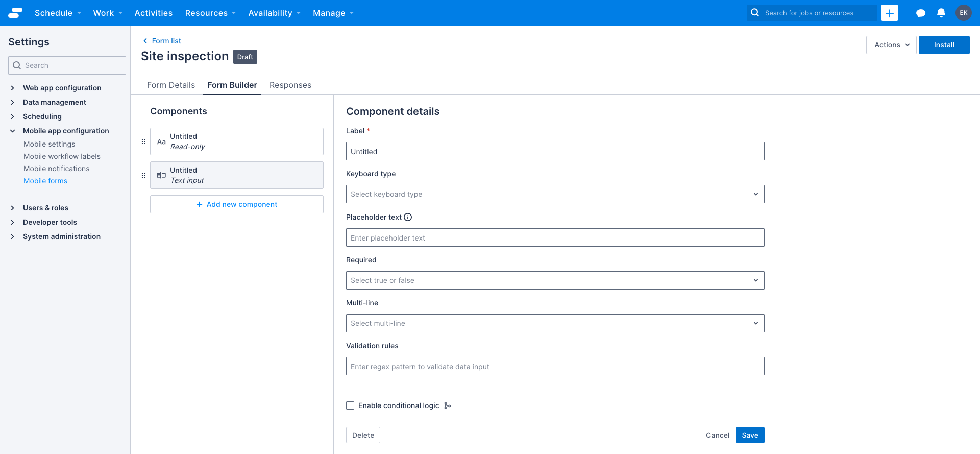Open the EK user avatar menu

pos(964,13)
